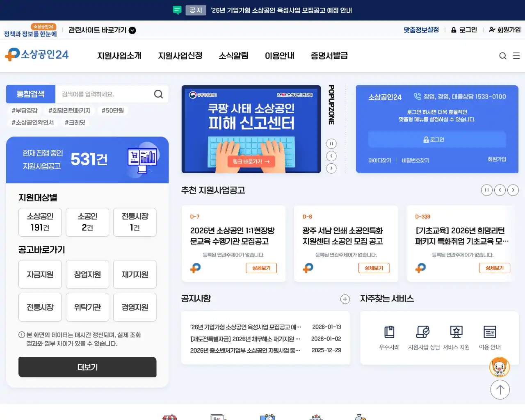Viewport: 525px width, 420px height.
Task: Open the chatbot mascot icon
Action: tap(500, 367)
